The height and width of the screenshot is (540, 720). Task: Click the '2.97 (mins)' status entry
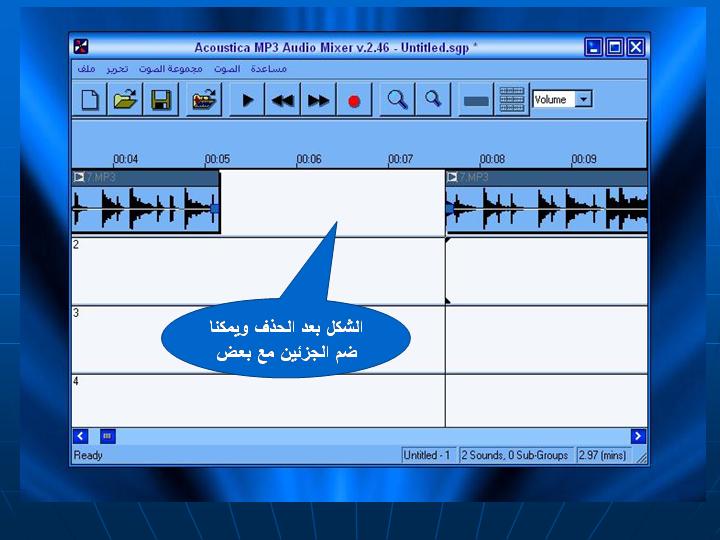point(603,455)
